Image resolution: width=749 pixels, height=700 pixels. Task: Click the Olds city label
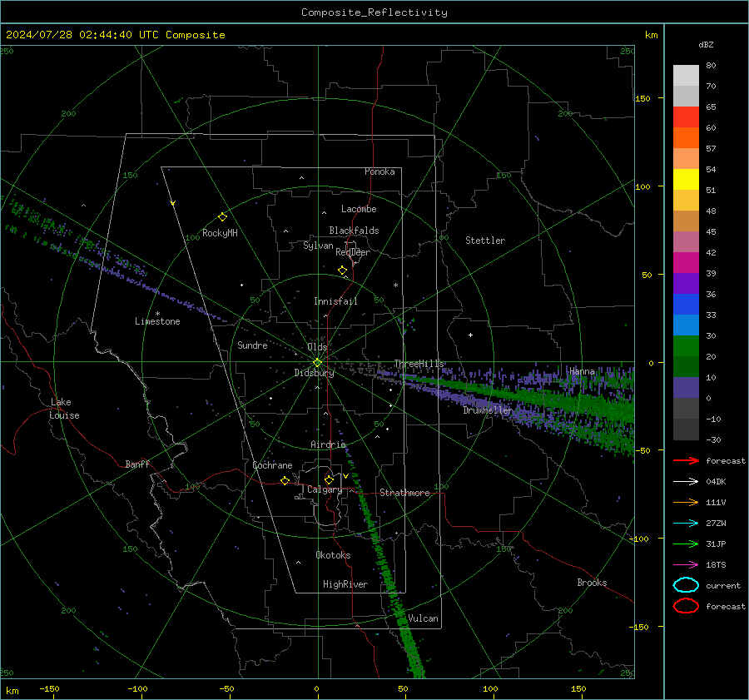click(x=317, y=347)
